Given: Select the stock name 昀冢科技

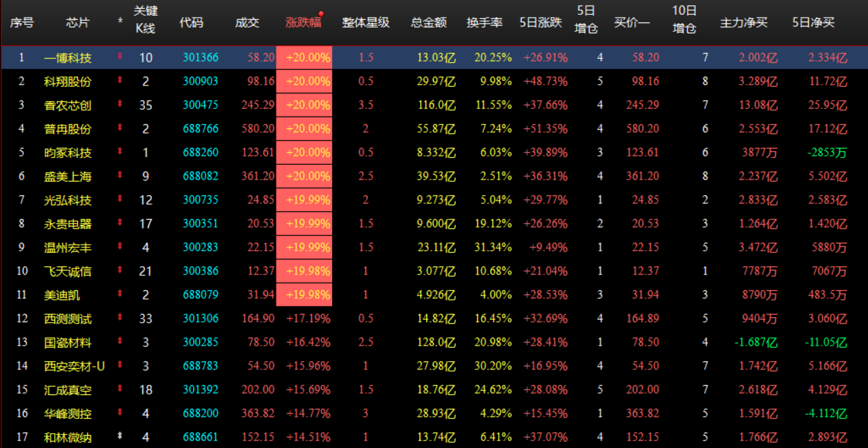Looking at the screenshot, I should 68,152.
